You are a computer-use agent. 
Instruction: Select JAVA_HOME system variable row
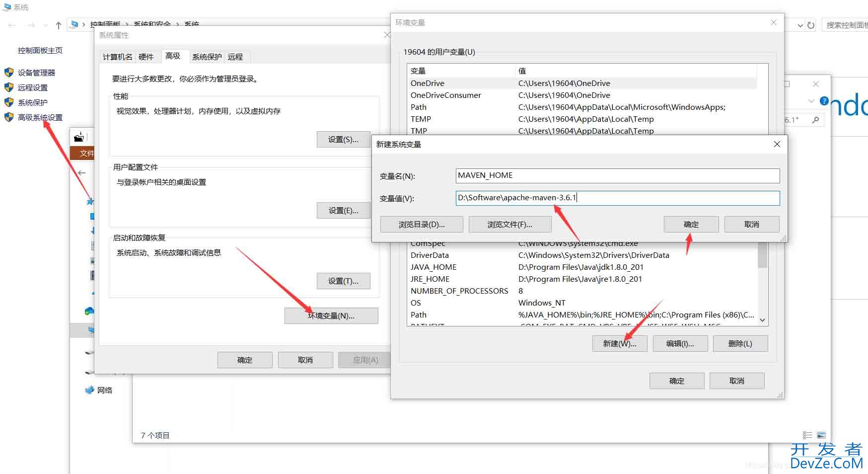(582, 267)
